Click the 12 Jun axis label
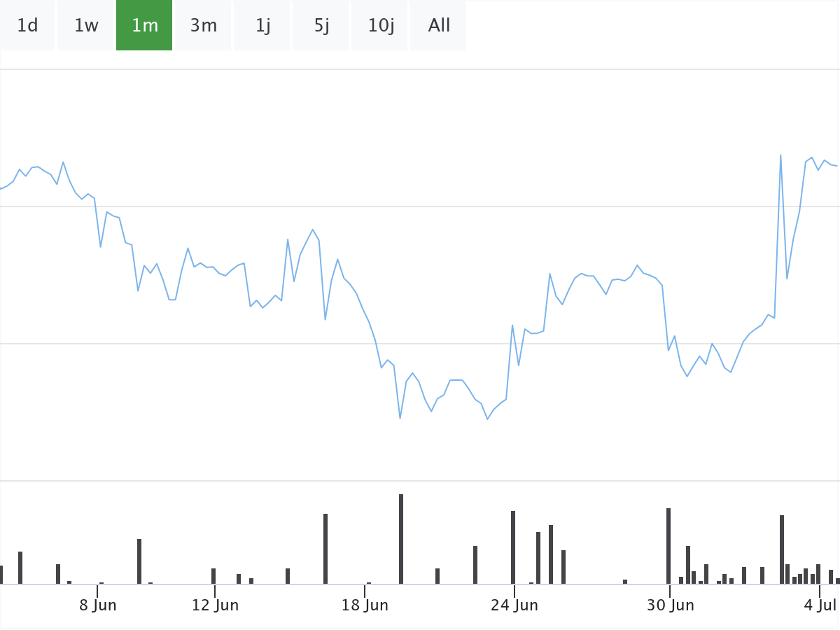 (x=215, y=605)
